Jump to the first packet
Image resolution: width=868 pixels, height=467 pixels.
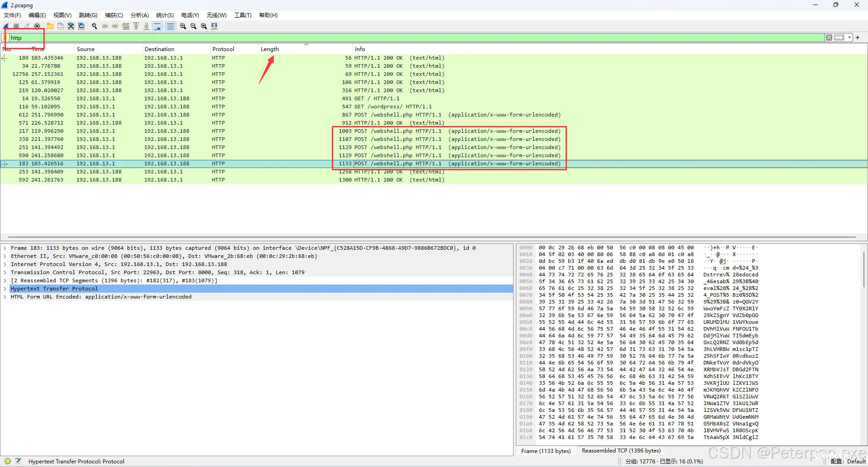[x=136, y=26]
